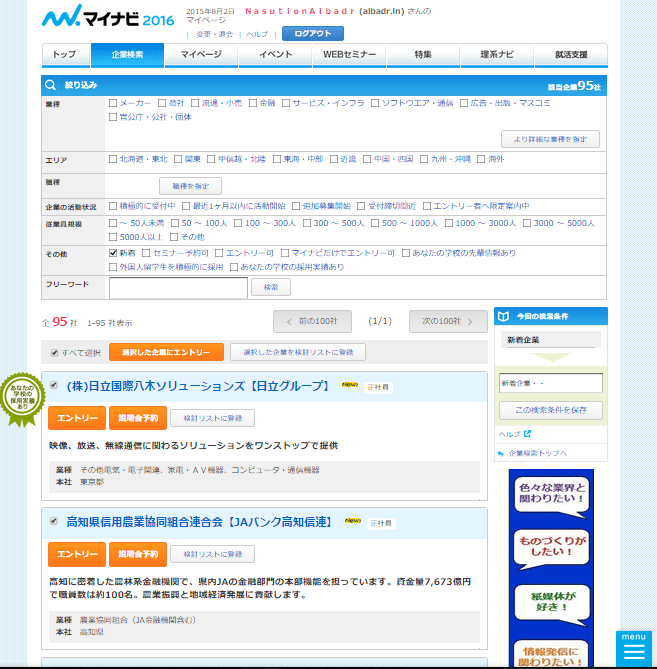Click エントリー for 日立国際八木ソリューションズ
The image size is (657, 669).
(x=76, y=417)
